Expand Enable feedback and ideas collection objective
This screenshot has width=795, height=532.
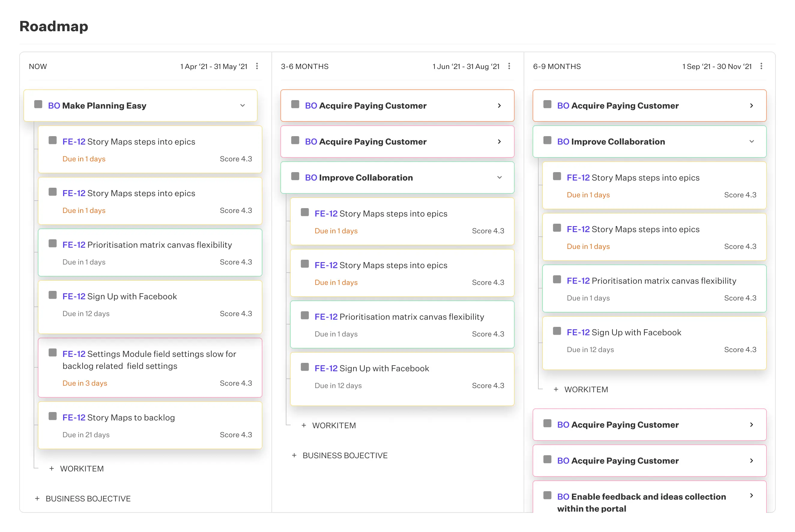click(x=751, y=496)
